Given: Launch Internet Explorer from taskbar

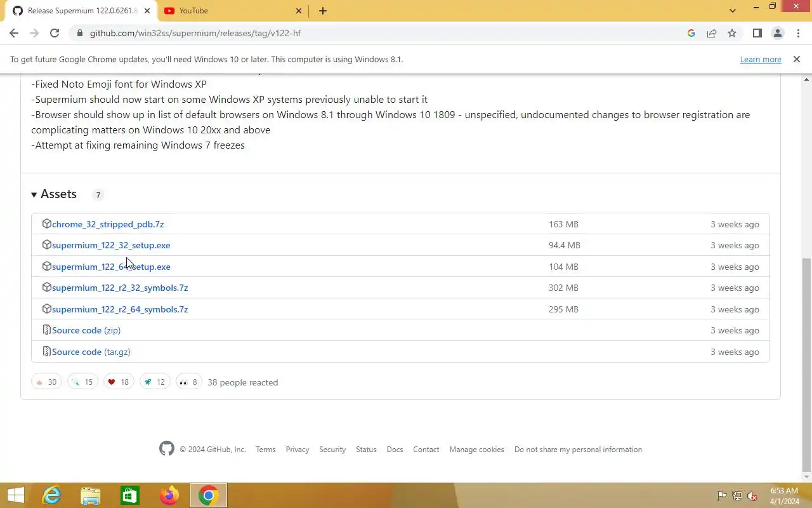Looking at the screenshot, I should [51, 495].
